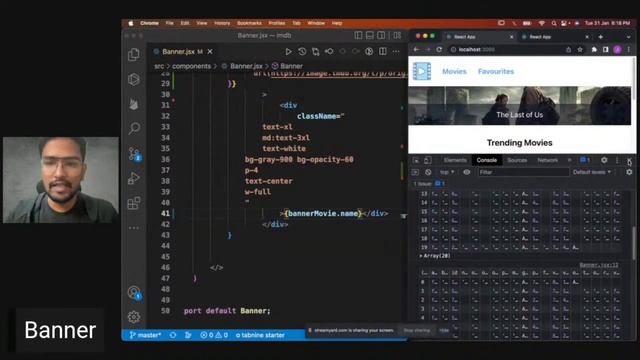Open the Chrome extensions puzzle icon
640x360 pixels.
594,49
